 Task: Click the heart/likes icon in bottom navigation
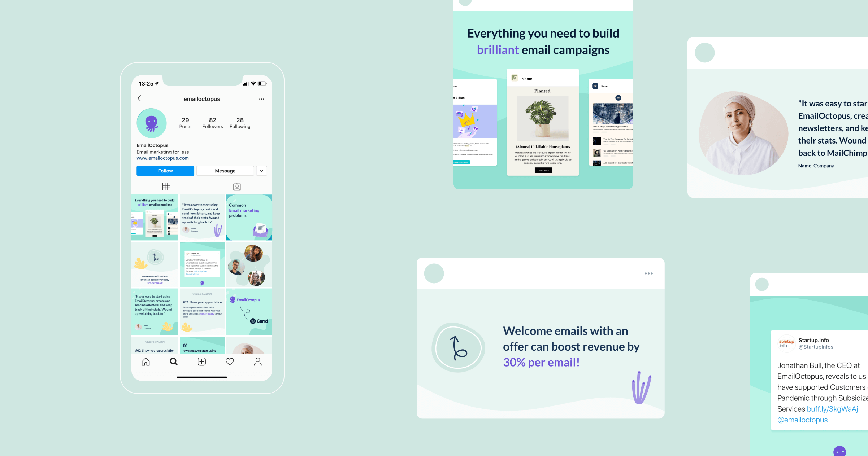(230, 362)
